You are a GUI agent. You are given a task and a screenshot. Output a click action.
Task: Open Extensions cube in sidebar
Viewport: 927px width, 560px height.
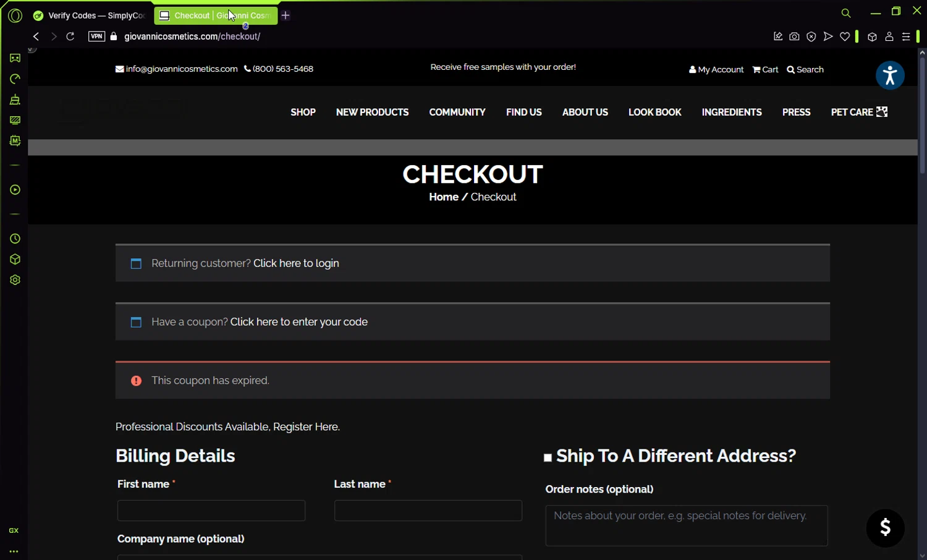point(15,260)
